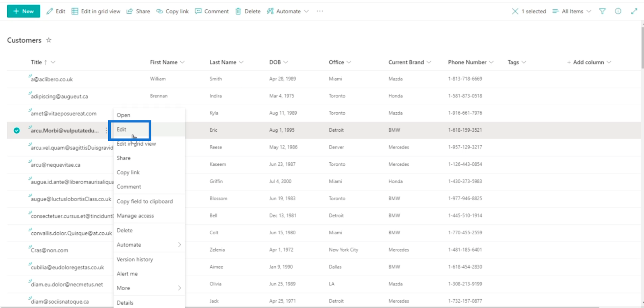644x308 pixels.
Task: Choose Comment in context menu
Action: point(149,187)
